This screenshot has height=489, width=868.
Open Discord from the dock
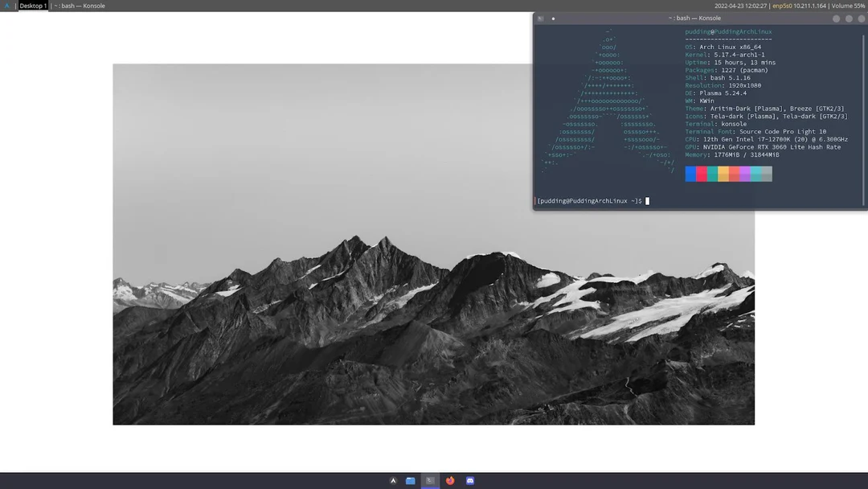(469, 480)
